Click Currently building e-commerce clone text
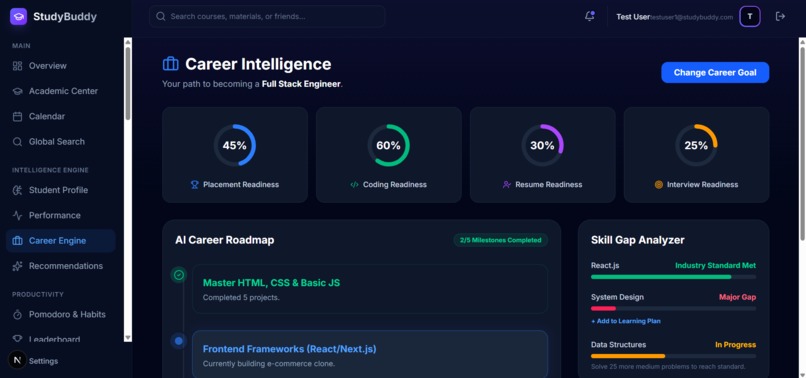 pyautogui.click(x=269, y=364)
